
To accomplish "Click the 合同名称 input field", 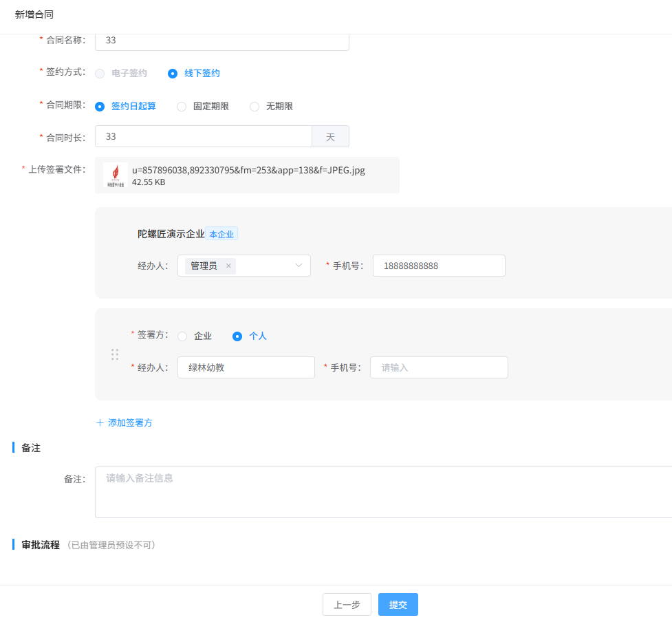I will point(221,41).
